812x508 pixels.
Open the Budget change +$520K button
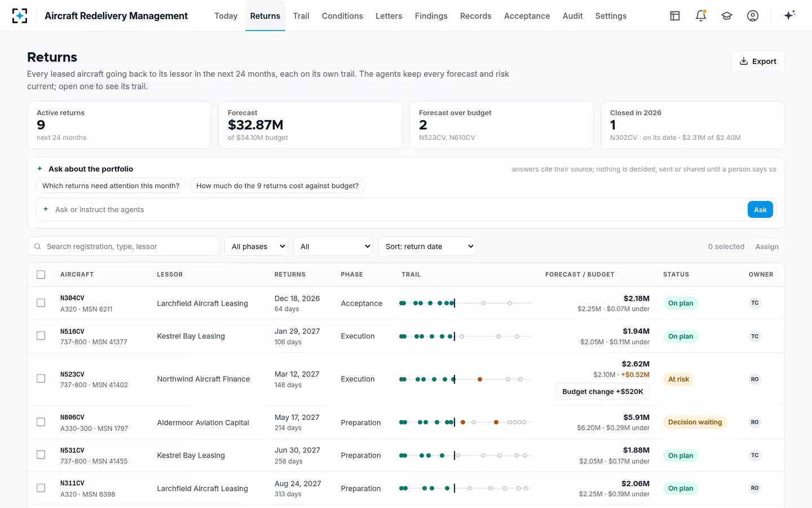(603, 391)
